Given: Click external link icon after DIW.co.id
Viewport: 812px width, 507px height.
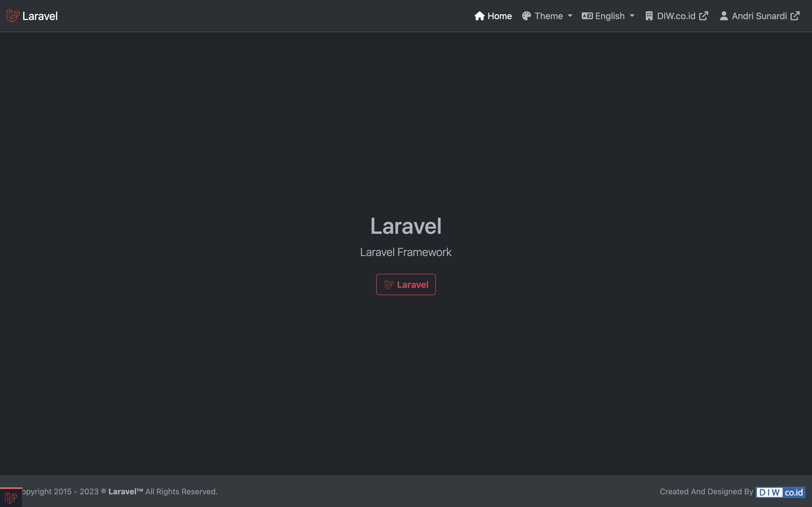Looking at the screenshot, I should tap(704, 16).
